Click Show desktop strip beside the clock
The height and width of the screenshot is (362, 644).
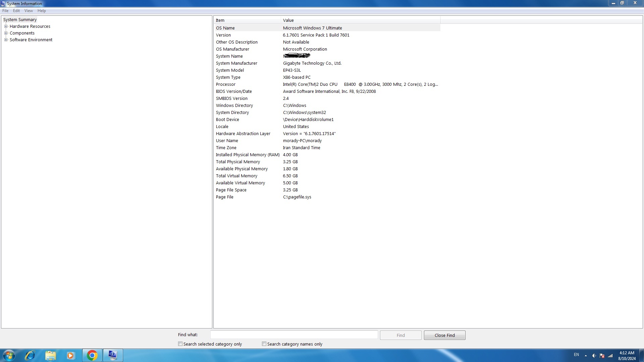click(x=641, y=355)
